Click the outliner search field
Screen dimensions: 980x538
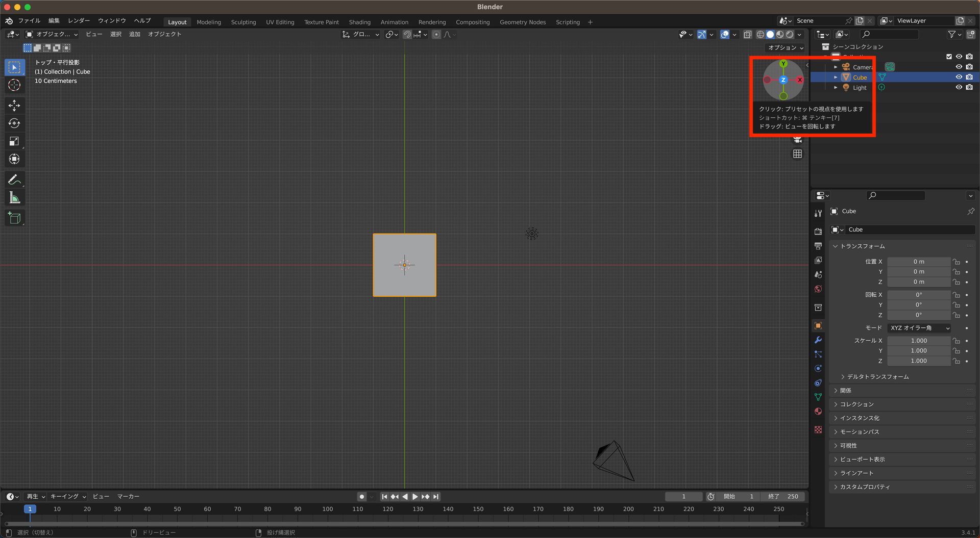[x=888, y=34]
